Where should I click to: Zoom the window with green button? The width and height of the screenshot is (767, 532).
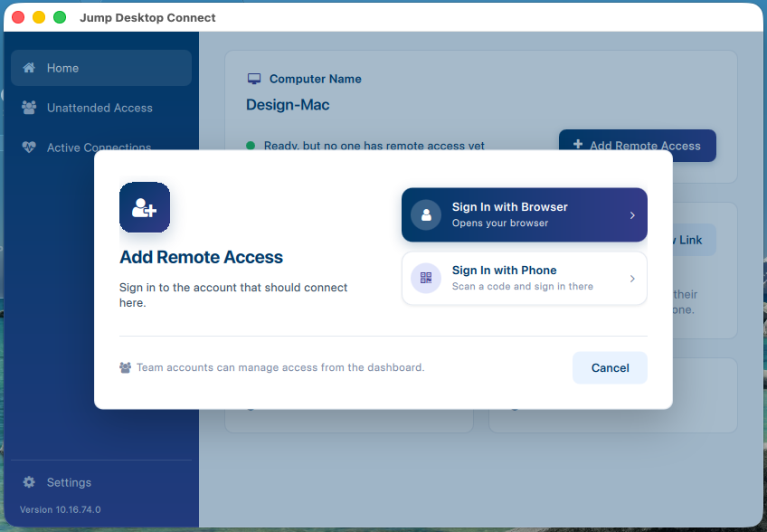point(60,17)
